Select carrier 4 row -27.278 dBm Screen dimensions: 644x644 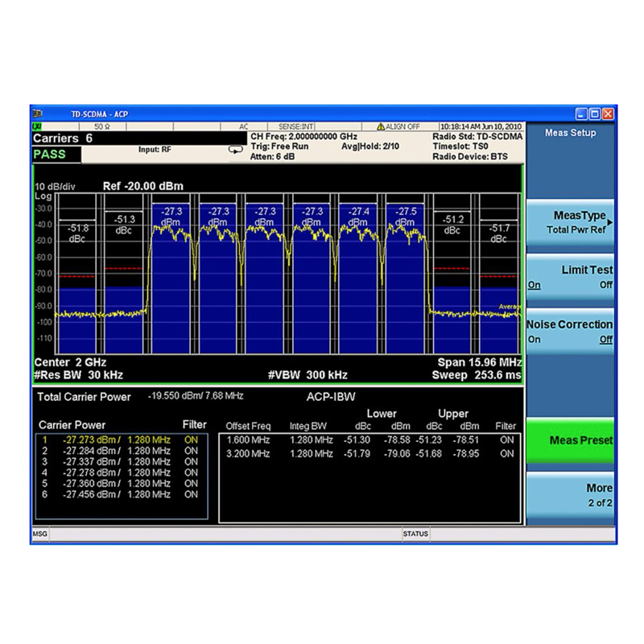tap(120, 473)
